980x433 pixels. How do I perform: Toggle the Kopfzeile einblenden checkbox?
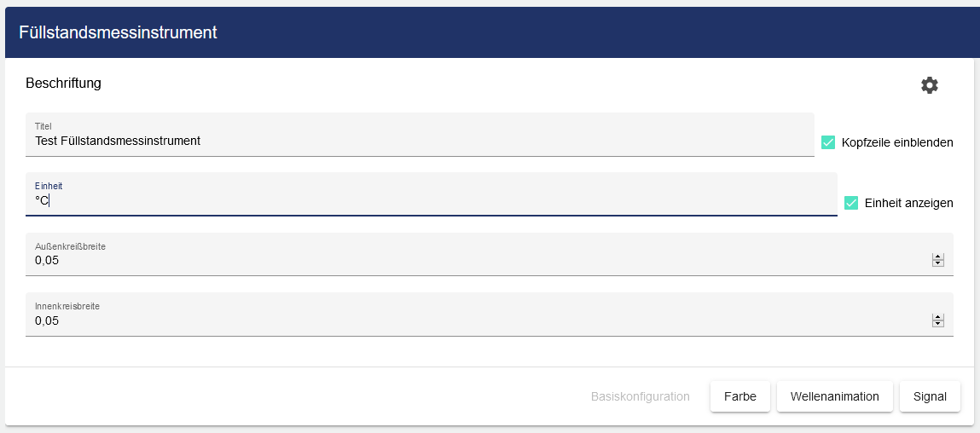click(828, 142)
